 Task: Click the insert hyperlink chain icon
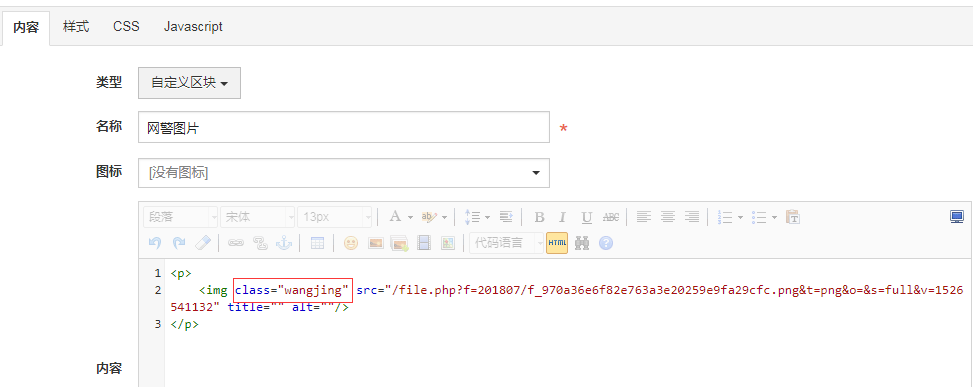click(236, 243)
